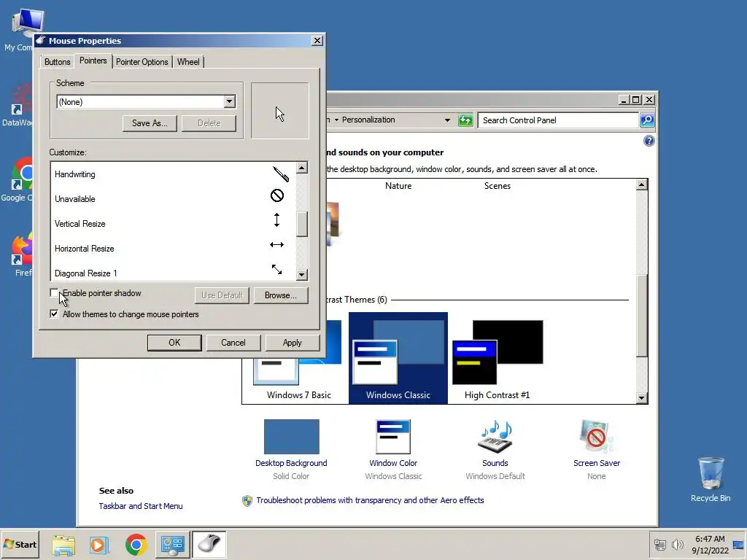Click the Sounds link text
747x560 pixels.
tap(495, 463)
